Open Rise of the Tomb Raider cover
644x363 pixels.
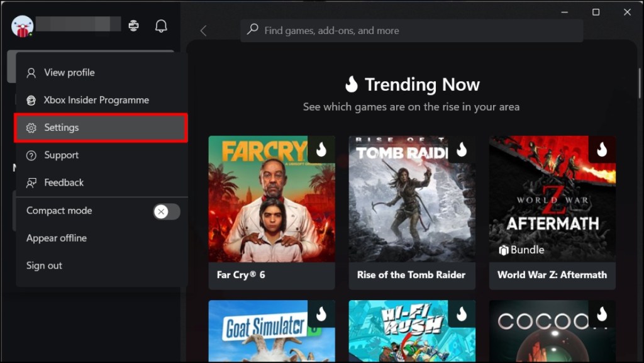(x=412, y=199)
